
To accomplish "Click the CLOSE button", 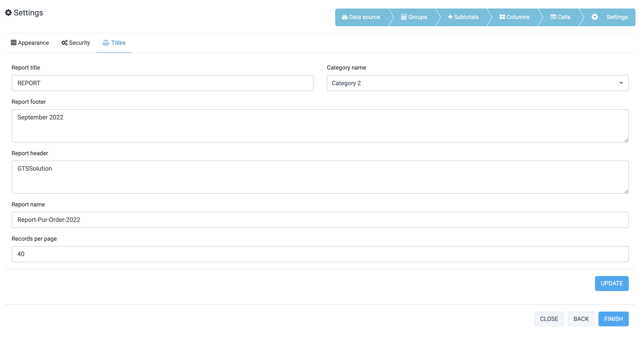I will point(549,319).
